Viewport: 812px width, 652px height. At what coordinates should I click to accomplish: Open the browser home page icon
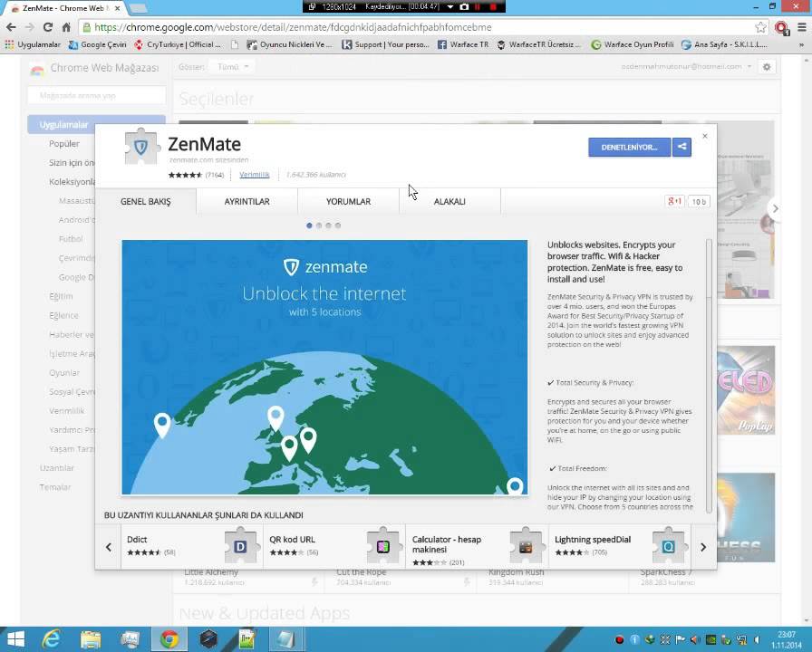coord(66,27)
